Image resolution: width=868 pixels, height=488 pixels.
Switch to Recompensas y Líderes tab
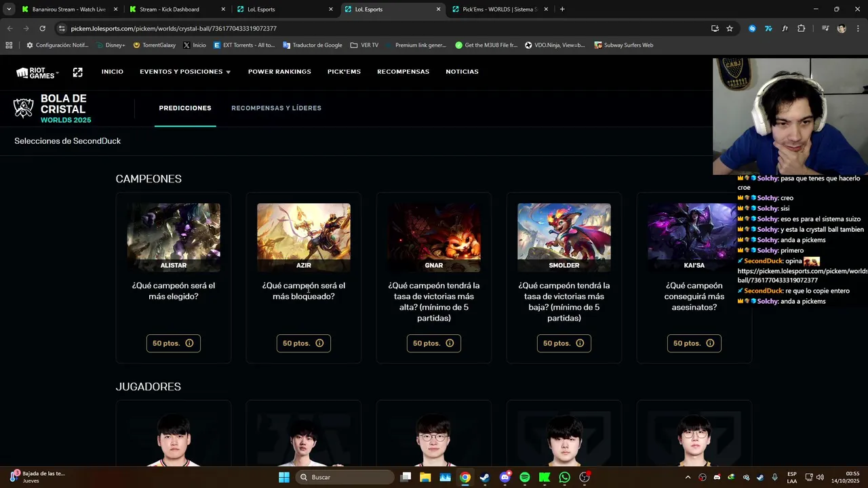point(276,108)
